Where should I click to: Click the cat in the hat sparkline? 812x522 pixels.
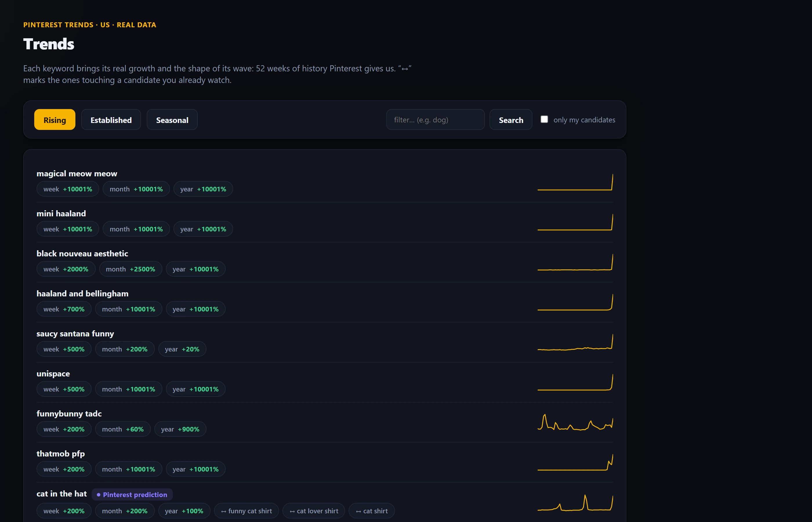pos(575,502)
